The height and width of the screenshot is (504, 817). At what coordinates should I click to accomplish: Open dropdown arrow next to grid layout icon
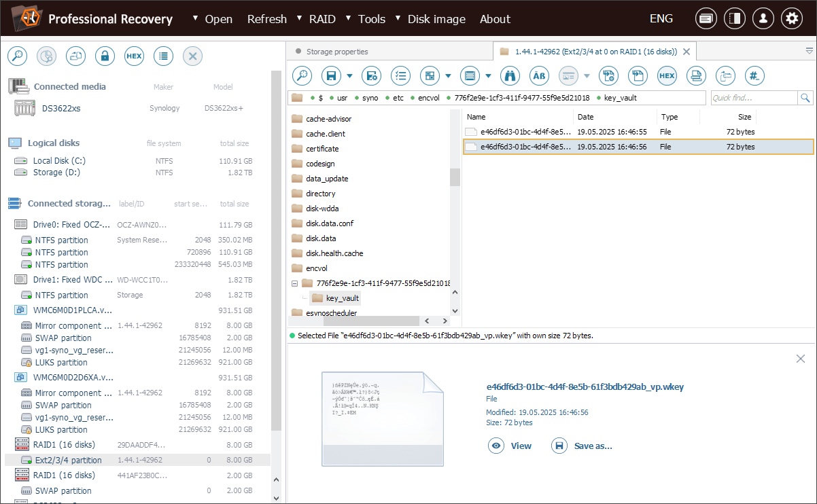(448, 75)
